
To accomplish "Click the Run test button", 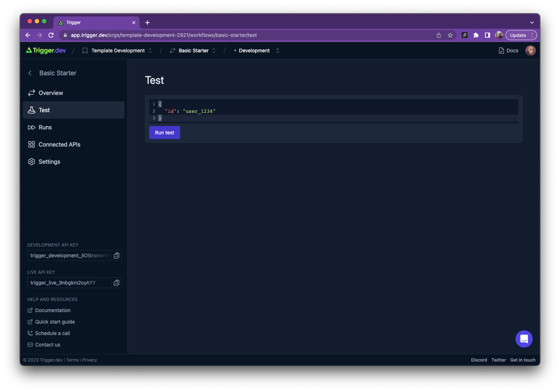I will pyautogui.click(x=164, y=133).
